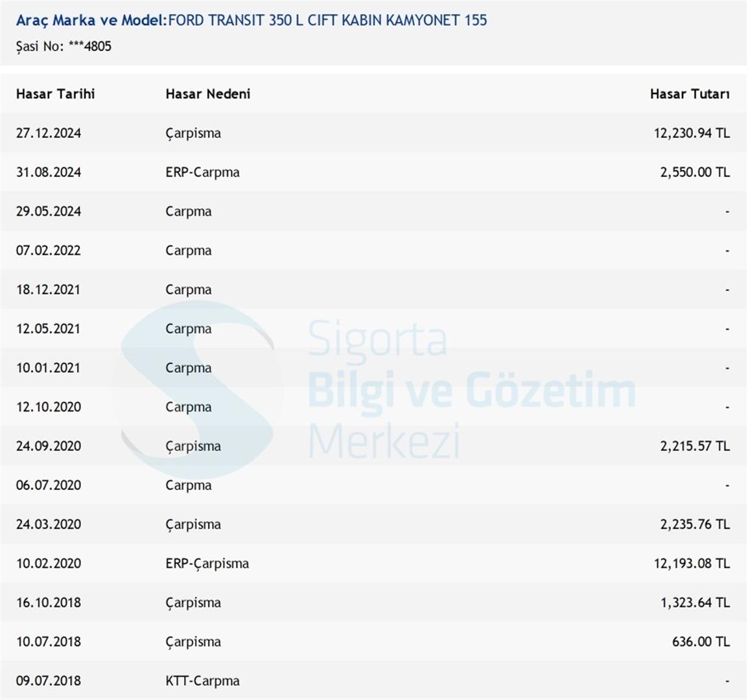The height and width of the screenshot is (700, 748).
Task: Select the date 10.02.2020
Action: pos(49,563)
